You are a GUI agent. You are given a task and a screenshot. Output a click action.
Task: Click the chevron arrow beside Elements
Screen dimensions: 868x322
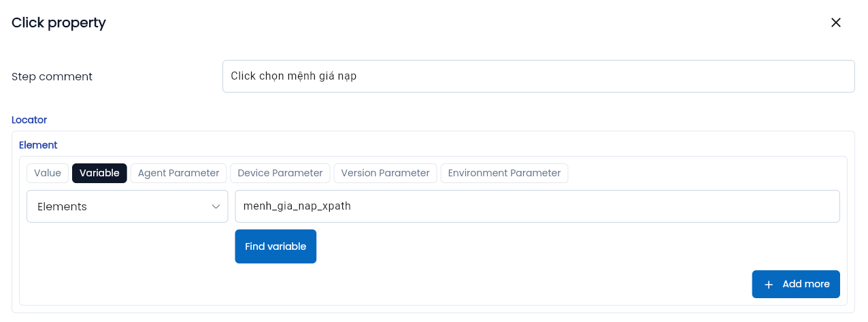[x=216, y=206]
